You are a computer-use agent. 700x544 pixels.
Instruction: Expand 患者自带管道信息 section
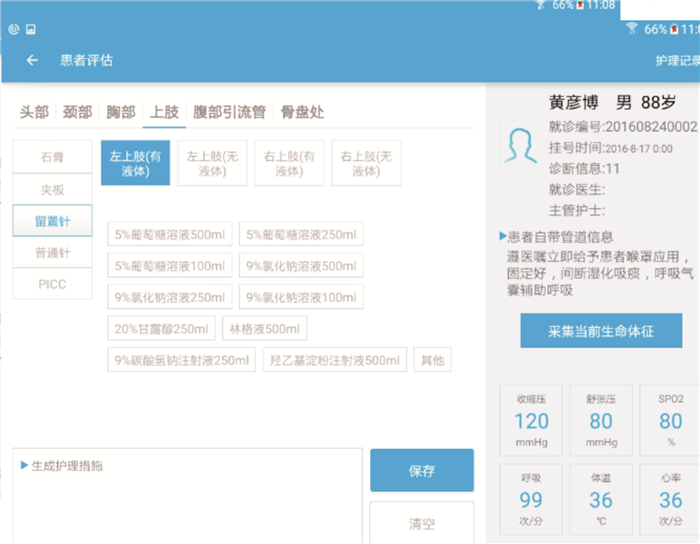(x=503, y=237)
